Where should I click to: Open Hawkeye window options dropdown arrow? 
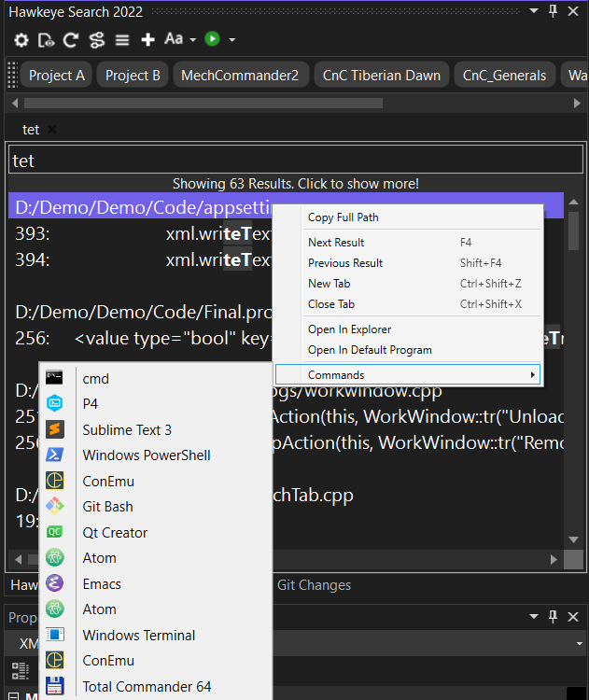[534, 10]
